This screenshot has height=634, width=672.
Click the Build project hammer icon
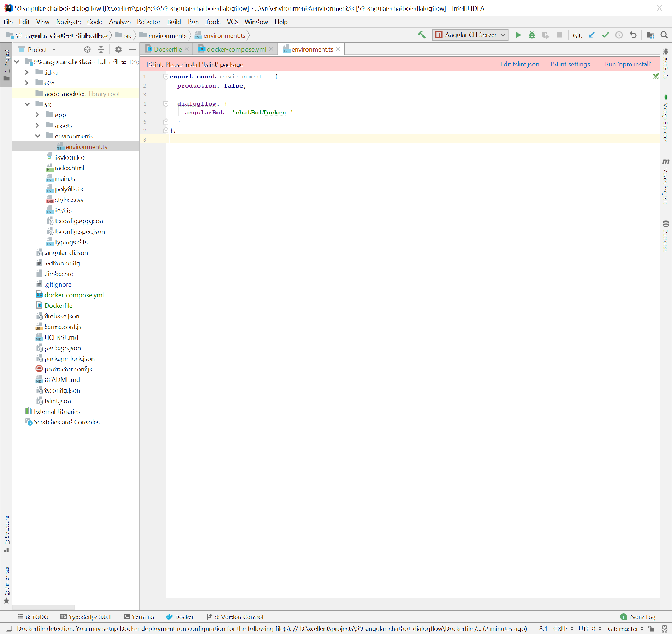(x=421, y=35)
